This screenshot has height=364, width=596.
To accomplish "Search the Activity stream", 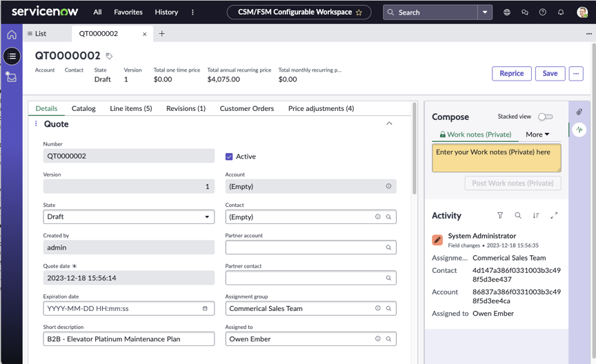I will click(518, 216).
